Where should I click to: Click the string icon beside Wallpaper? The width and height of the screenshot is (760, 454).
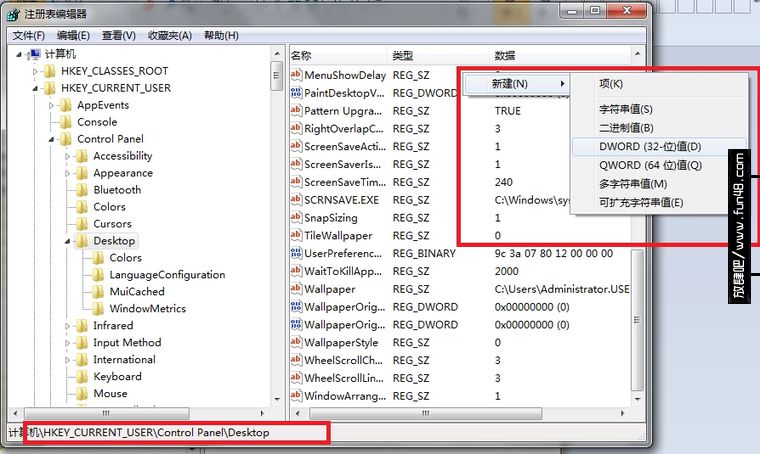tap(296, 289)
